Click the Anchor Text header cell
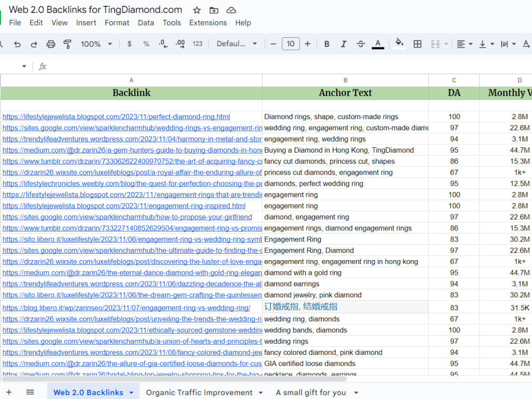Image resolution: width=532 pixels, height=399 pixels. 345,93
